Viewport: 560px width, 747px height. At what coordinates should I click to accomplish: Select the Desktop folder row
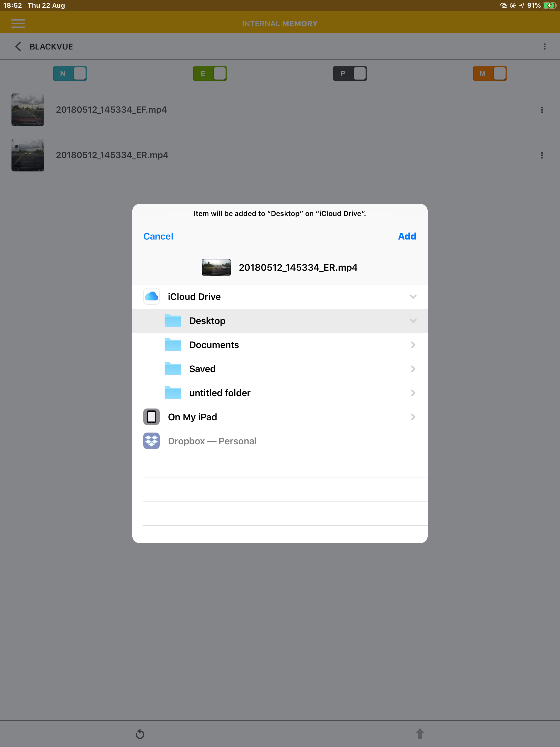click(280, 320)
